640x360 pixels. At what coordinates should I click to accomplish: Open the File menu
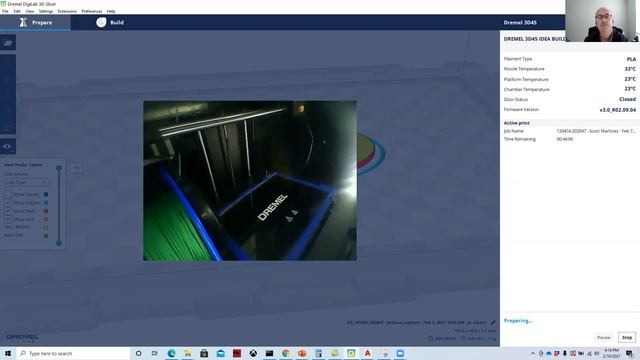click(5, 11)
